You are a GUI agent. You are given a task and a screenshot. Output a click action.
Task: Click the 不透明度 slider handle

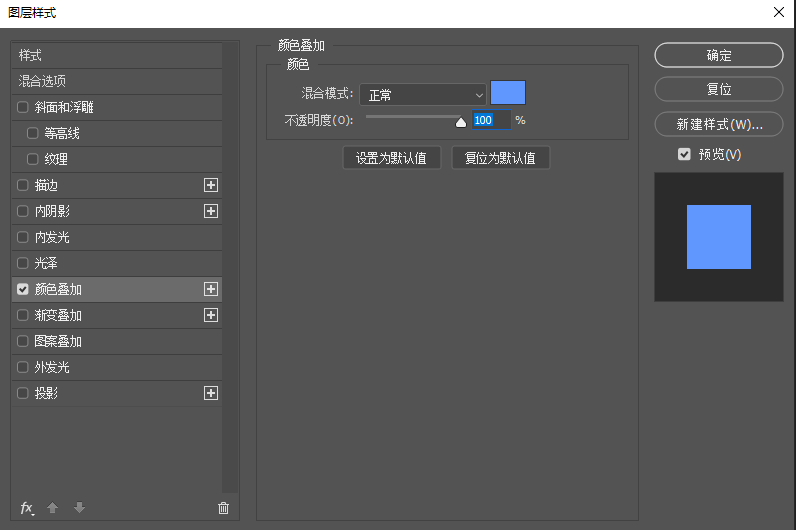(460, 122)
